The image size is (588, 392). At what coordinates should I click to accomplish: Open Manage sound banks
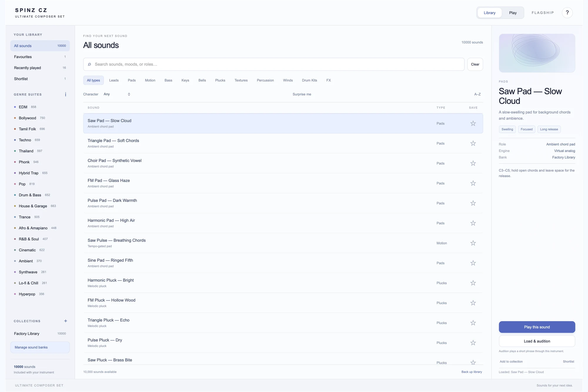point(40,347)
